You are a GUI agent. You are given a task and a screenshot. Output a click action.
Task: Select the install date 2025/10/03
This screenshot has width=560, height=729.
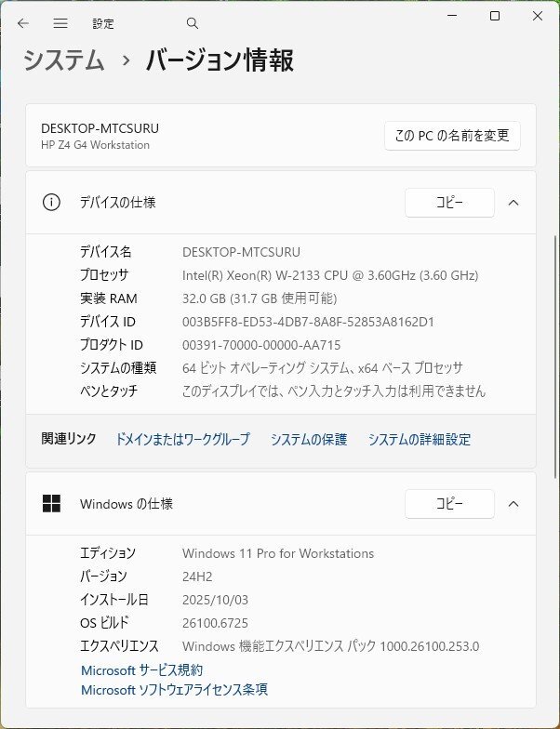click(216, 600)
